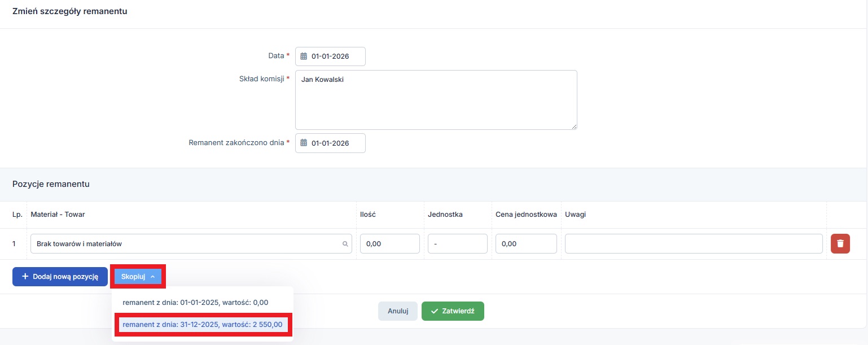Screen dimensions: 868x345
Task: Click the Jednostka unit field
Action: (457, 244)
